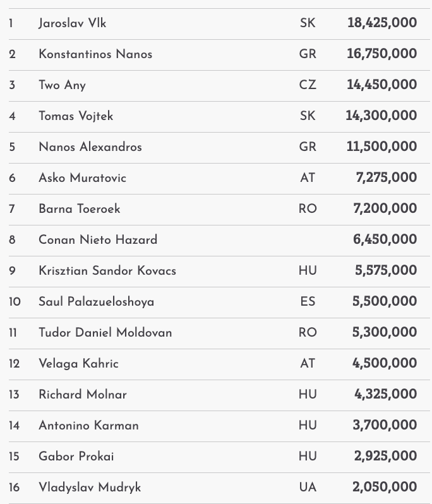Click Nanos Alexandros name
The height and width of the screenshot is (504, 432).
pyautogui.click(x=90, y=147)
